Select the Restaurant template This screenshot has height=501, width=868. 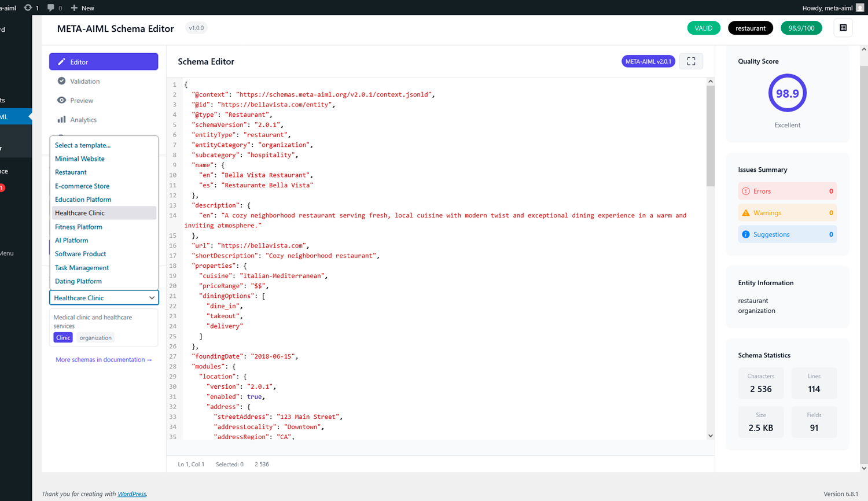(104, 172)
